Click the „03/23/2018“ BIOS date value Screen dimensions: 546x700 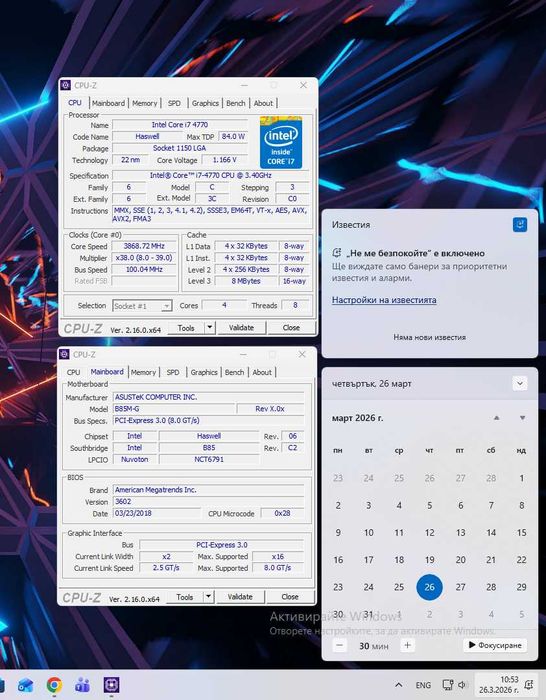pos(157,513)
